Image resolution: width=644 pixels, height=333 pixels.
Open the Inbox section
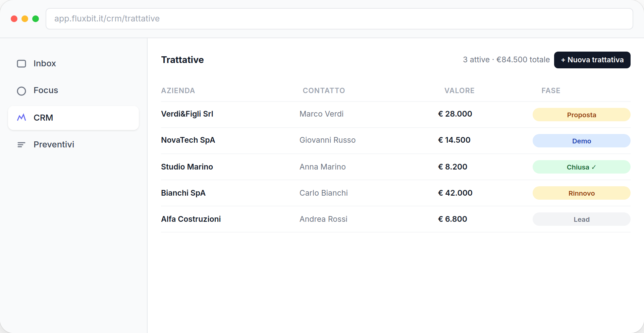(x=45, y=64)
